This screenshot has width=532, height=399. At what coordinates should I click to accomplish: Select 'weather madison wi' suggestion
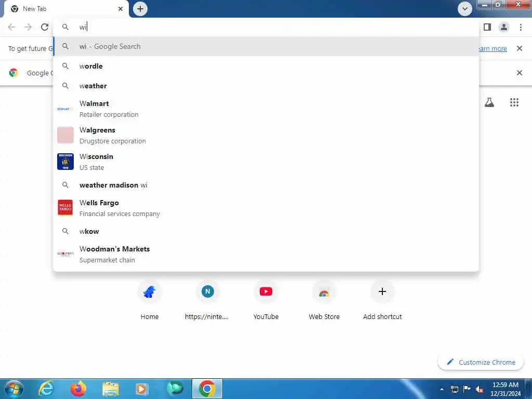tap(267, 185)
